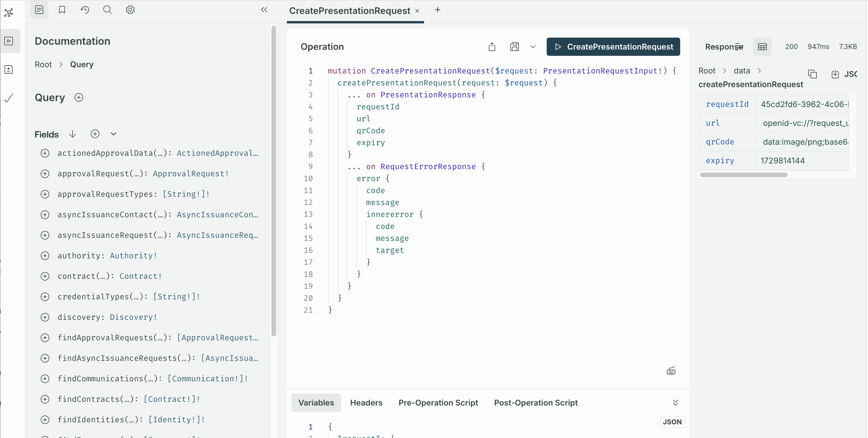The image size is (868, 438).
Task: Select the Pre-Operation Script tab
Action: [x=438, y=402]
